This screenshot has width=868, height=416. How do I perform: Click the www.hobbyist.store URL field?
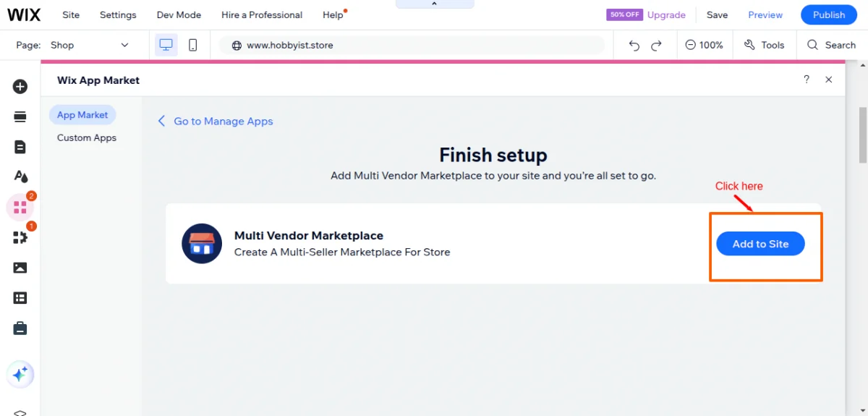[412, 45]
